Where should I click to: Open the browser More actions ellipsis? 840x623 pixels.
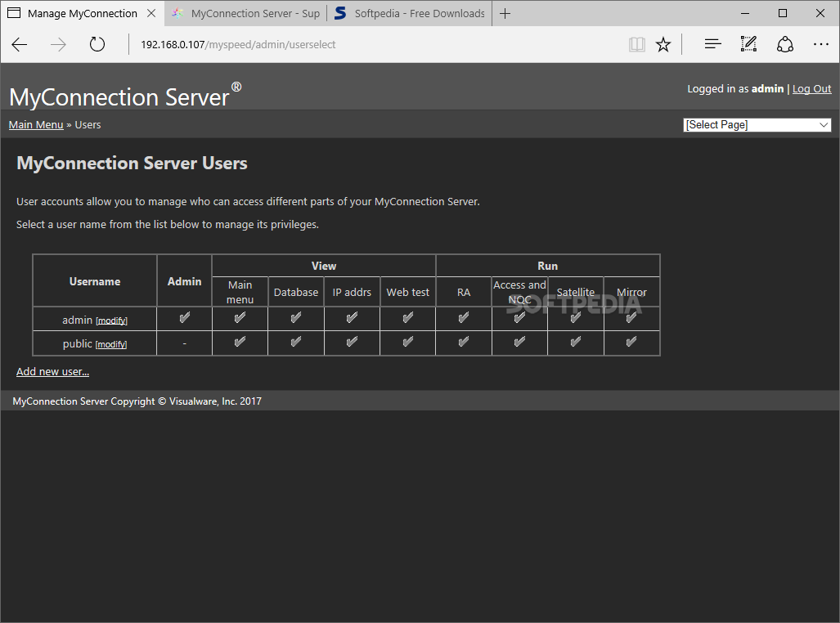coord(820,44)
